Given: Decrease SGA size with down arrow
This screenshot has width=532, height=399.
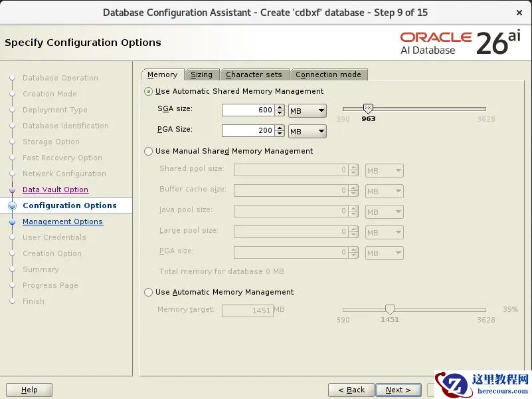Looking at the screenshot, I should click(280, 113).
